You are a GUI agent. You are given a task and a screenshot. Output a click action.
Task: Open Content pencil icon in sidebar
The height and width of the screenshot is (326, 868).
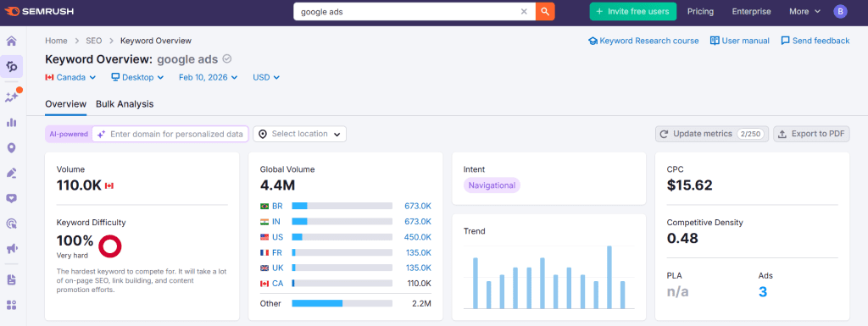pos(12,173)
